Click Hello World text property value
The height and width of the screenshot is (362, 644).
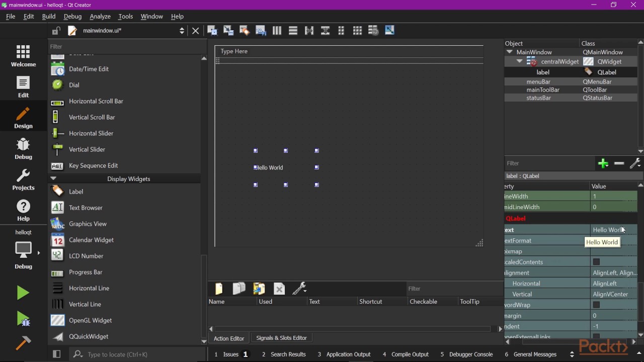[x=614, y=230]
